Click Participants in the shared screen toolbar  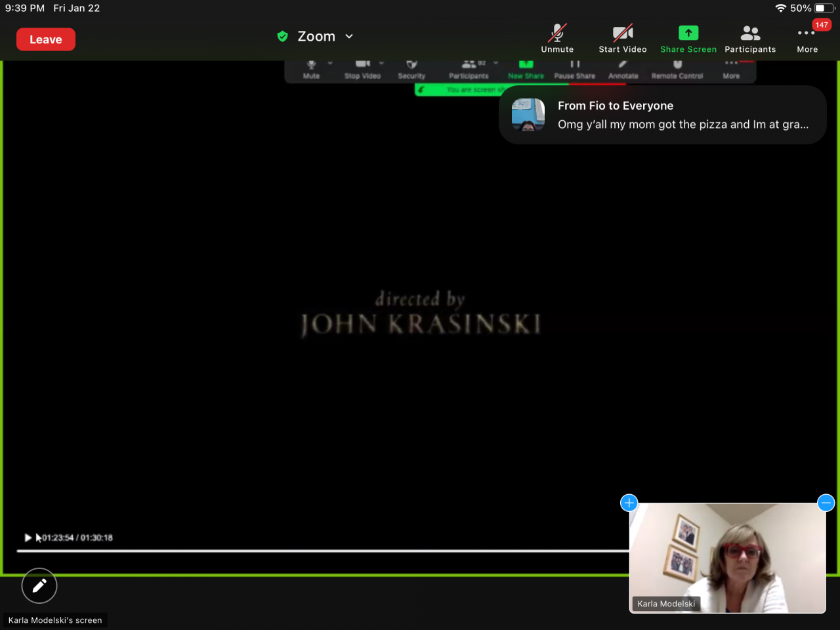pos(469,69)
